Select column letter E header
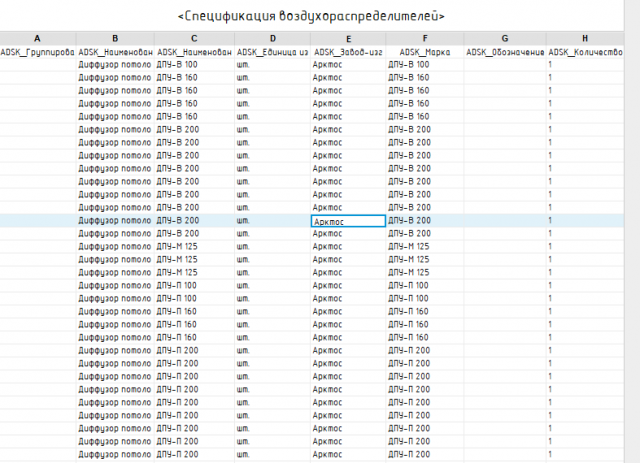640x463 pixels. click(348, 38)
